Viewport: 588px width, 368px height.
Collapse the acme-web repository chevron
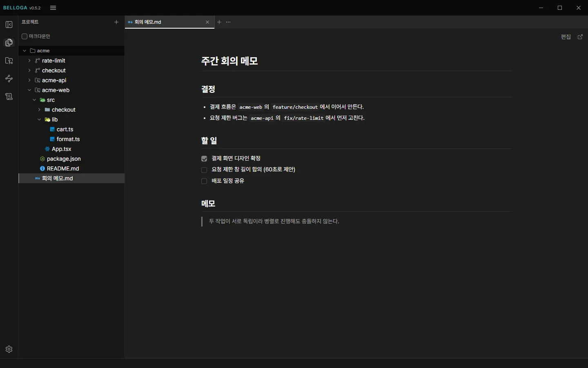click(x=29, y=90)
